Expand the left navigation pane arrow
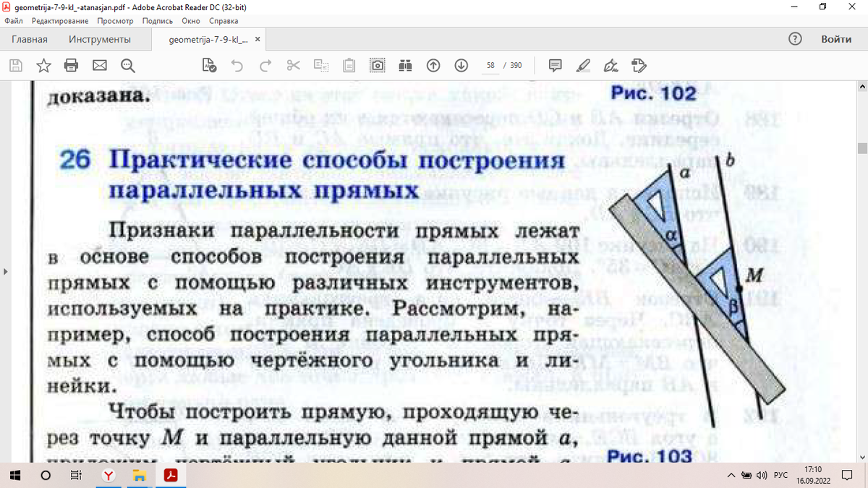The image size is (868, 488). (x=4, y=272)
